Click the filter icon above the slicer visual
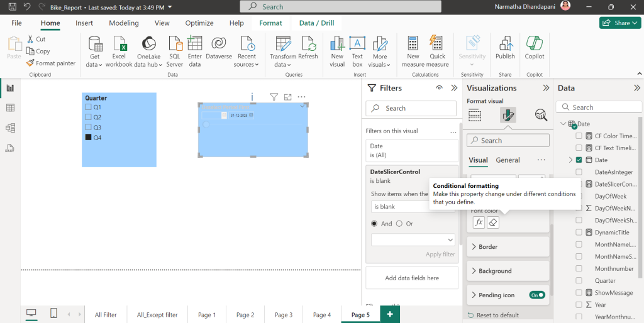 (x=274, y=97)
